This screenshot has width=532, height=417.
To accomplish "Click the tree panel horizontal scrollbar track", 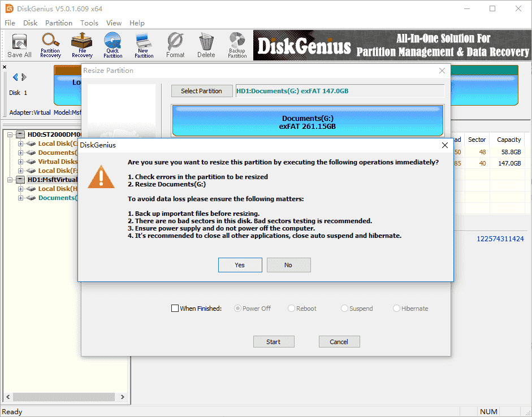I will point(64,397).
